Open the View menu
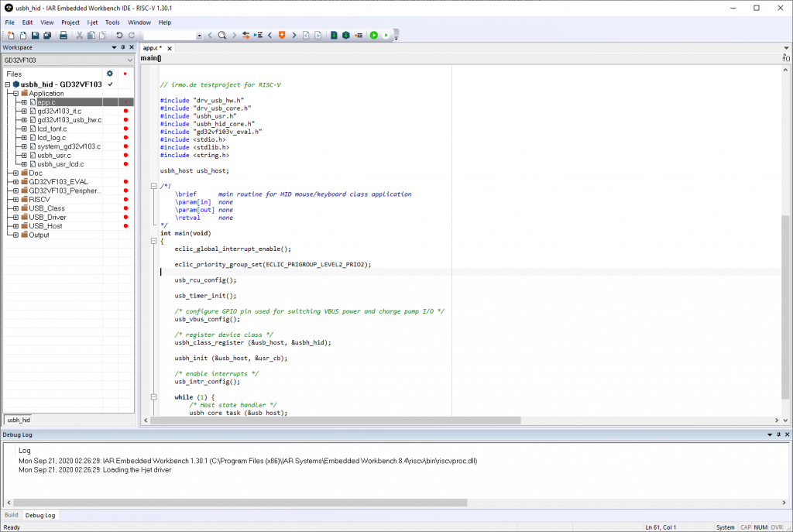793x532 pixels. (47, 22)
